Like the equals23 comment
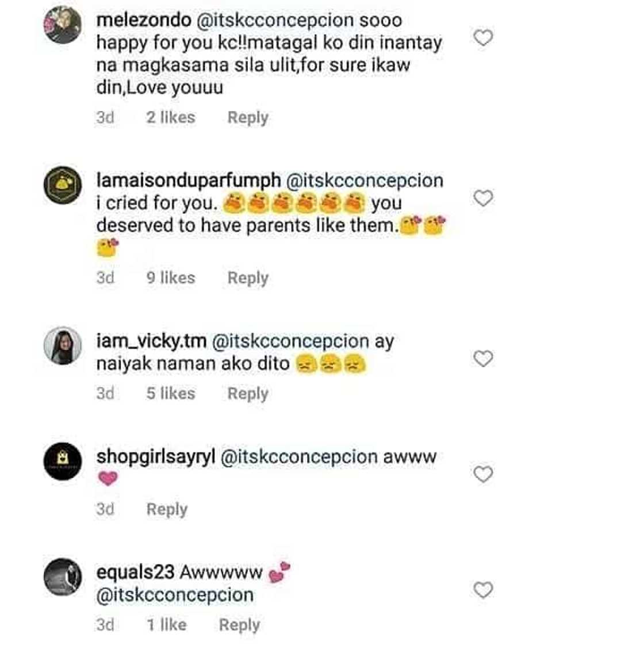Viewport: 644px width, 645px height. 483,590
